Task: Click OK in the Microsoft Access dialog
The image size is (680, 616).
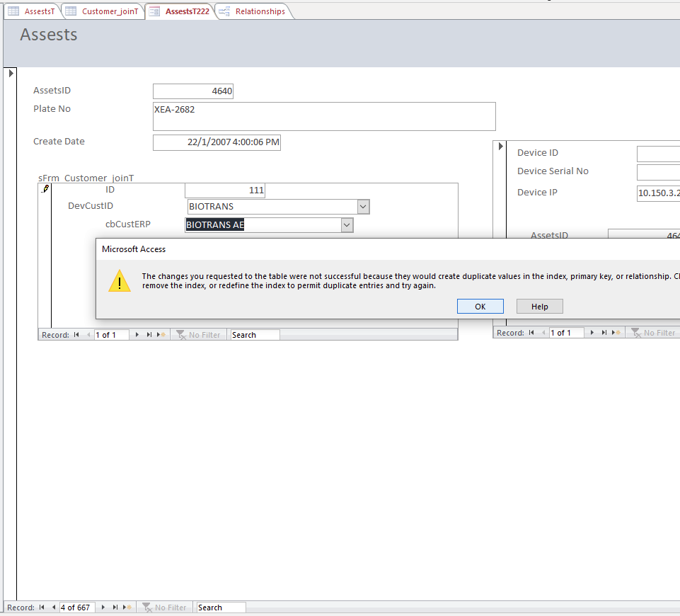Action: 480,307
